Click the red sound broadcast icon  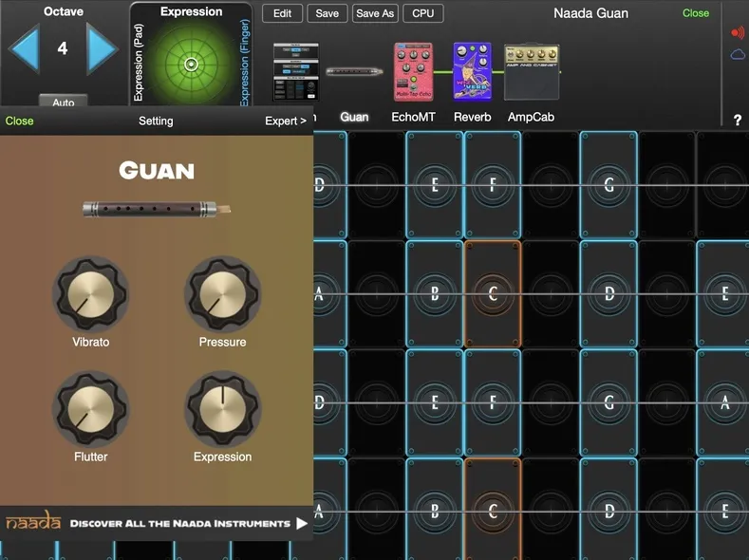(x=738, y=32)
